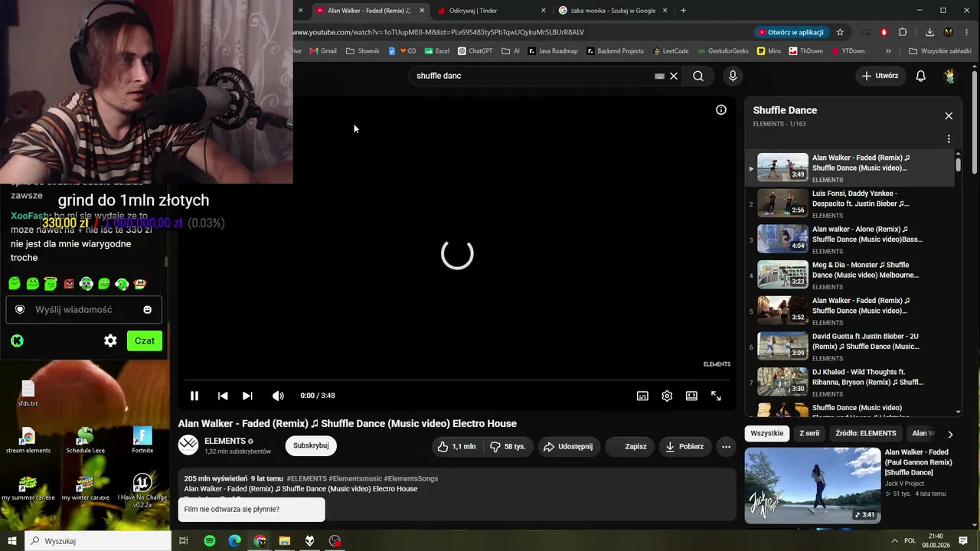Select the sfds.txt desktop file
This screenshot has height=551, width=980.
[x=28, y=393]
